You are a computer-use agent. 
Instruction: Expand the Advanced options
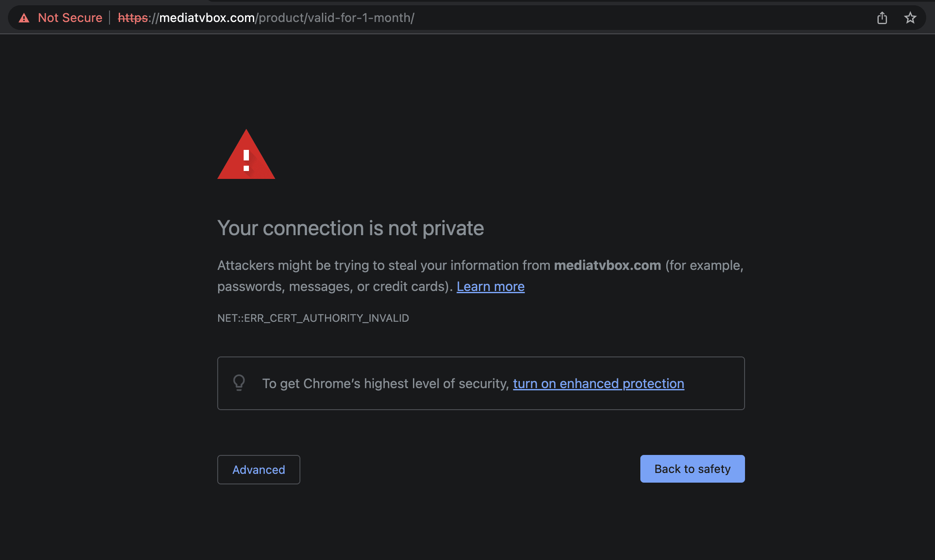(x=259, y=469)
